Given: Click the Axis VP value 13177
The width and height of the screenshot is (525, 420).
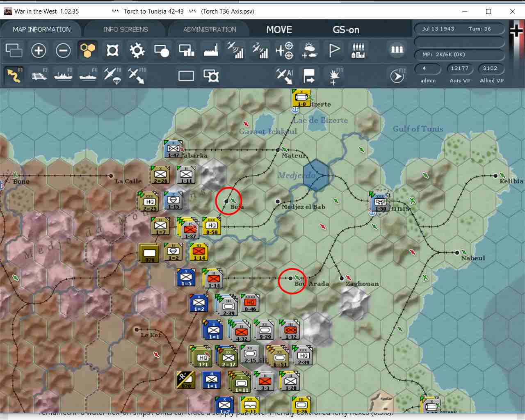Looking at the screenshot, I should pos(460,68).
